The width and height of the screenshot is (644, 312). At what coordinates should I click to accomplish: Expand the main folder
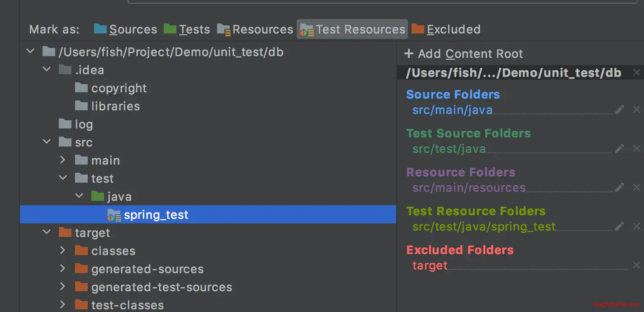(x=63, y=161)
